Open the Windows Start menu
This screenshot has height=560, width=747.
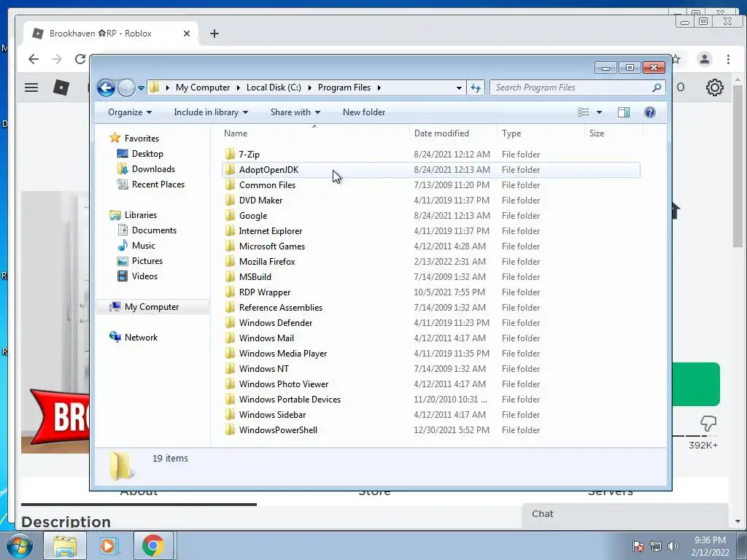pos(20,545)
